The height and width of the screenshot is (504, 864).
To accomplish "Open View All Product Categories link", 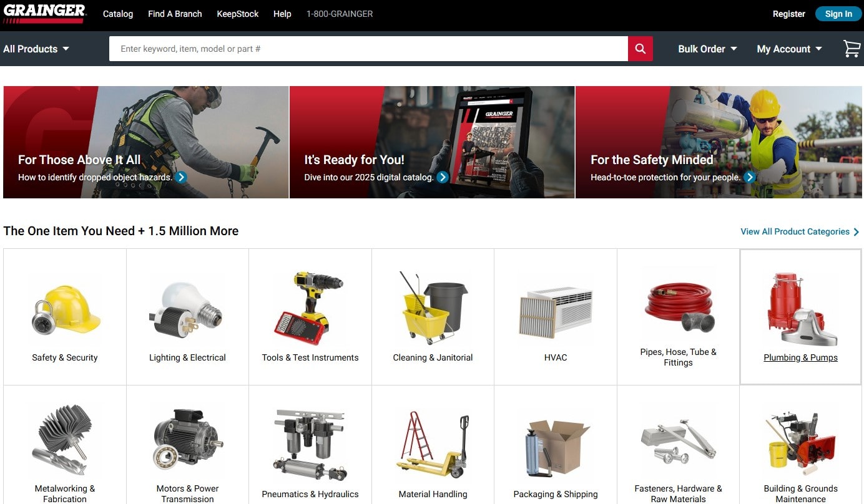I will (800, 231).
